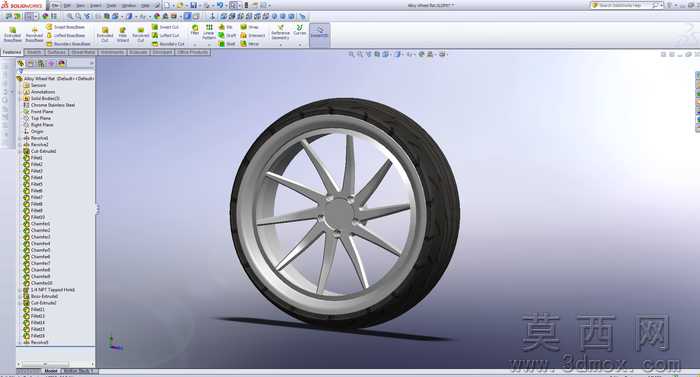Switch to the Features tab
This screenshot has height=377, width=700.
pos(12,52)
